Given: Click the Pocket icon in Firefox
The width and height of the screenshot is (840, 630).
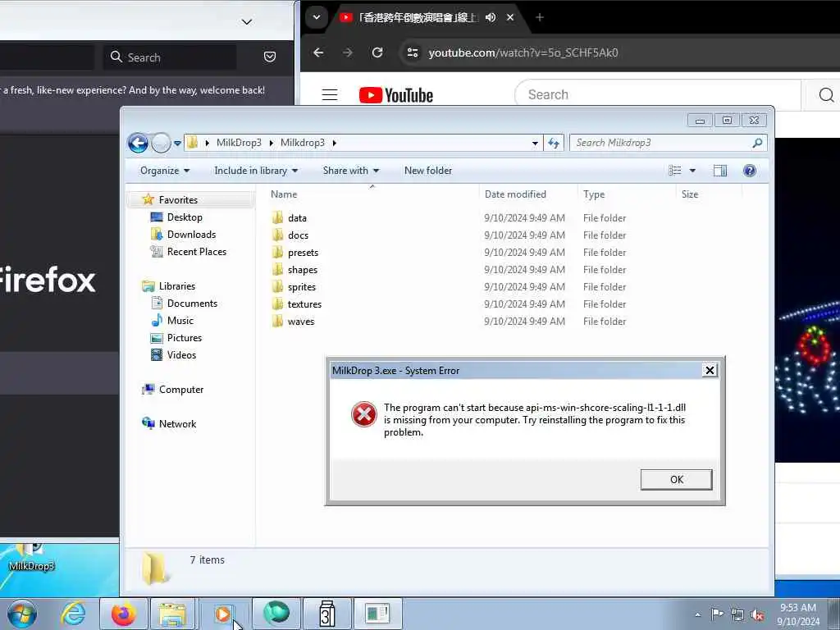Looking at the screenshot, I should [269, 57].
